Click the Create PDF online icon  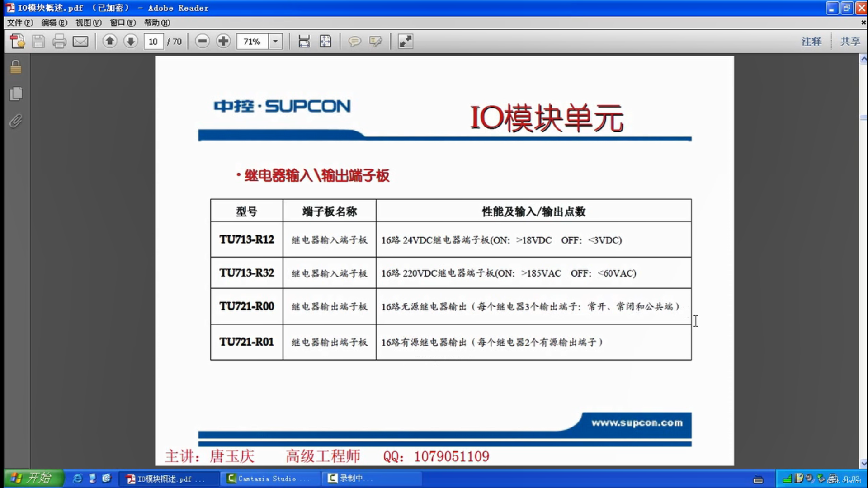[x=18, y=42]
